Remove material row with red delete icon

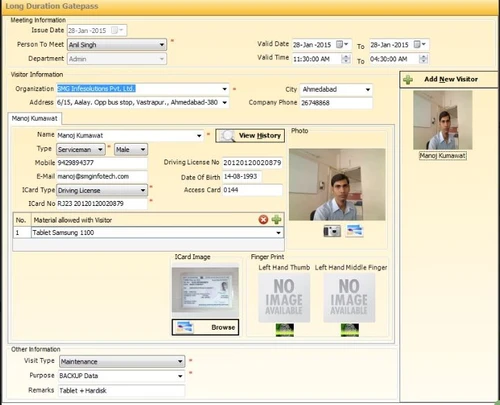[x=263, y=220]
